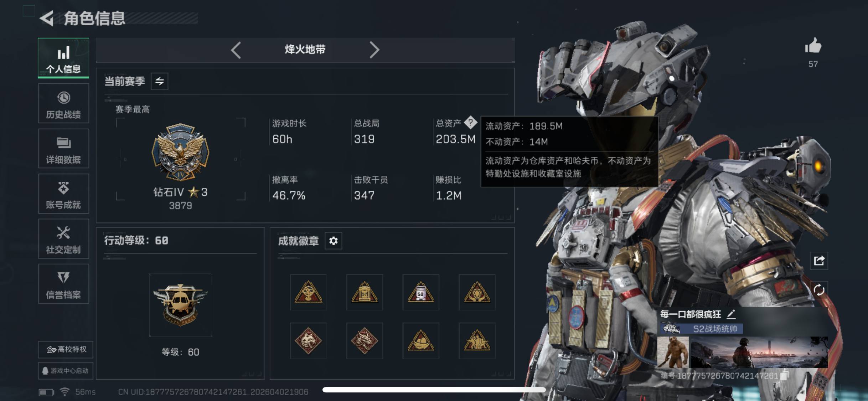Select the wolf head achievement badge
The image size is (868, 401).
click(308, 341)
